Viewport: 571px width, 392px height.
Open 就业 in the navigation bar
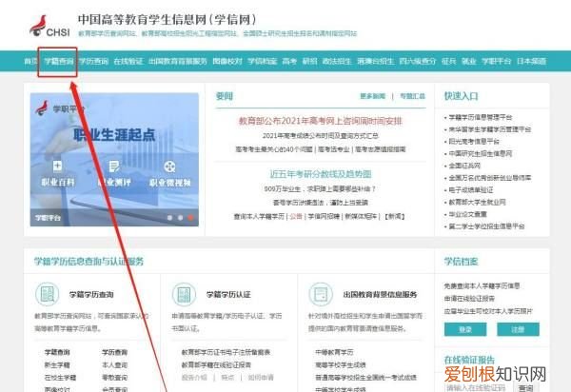(468, 61)
